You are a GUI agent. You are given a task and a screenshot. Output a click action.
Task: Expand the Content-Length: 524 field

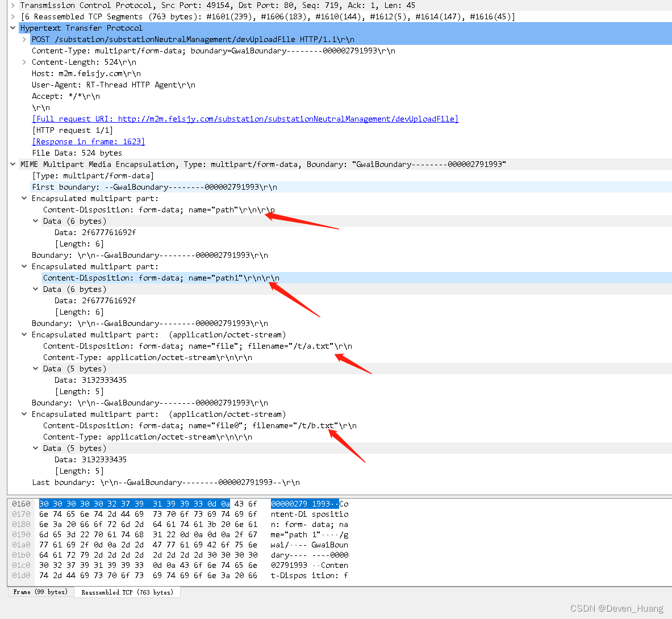point(23,62)
